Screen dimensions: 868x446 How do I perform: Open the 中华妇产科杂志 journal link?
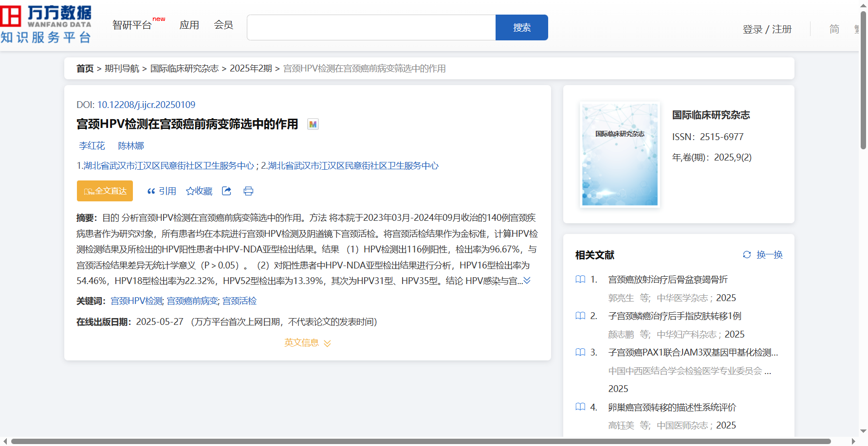[x=687, y=334]
